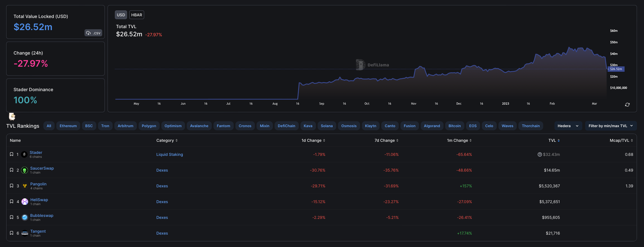Open the Pangolin protocol link

click(38, 184)
